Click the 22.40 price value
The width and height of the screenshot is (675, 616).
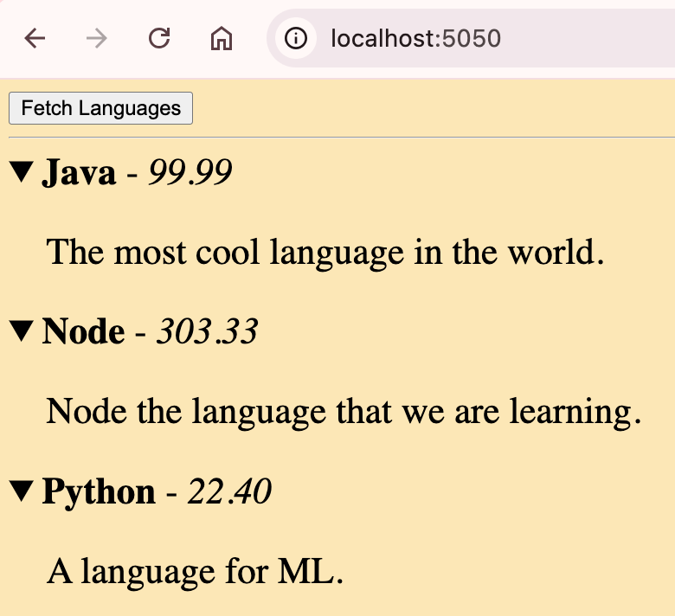click(x=229, y=492)
